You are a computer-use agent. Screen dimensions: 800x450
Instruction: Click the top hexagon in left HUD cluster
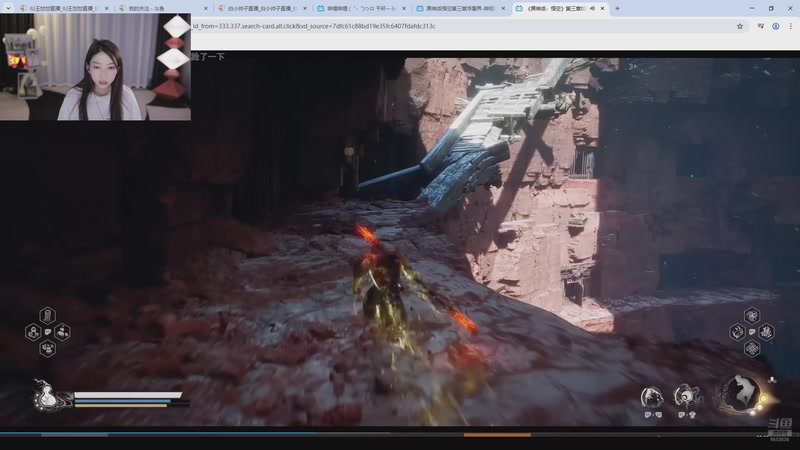pyautogui.click(x=47, y=315)
